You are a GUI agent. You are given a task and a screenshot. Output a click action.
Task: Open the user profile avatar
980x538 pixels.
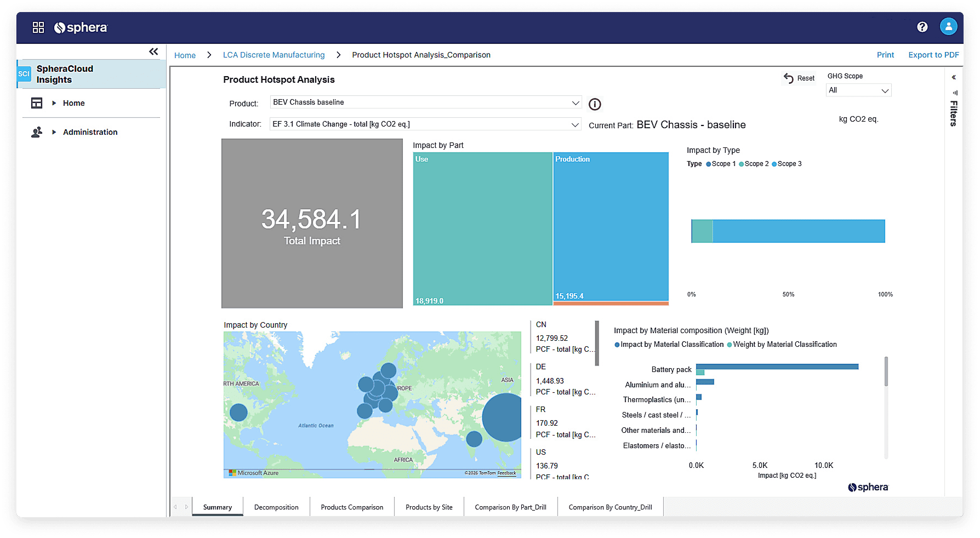[x=948, y=26]
